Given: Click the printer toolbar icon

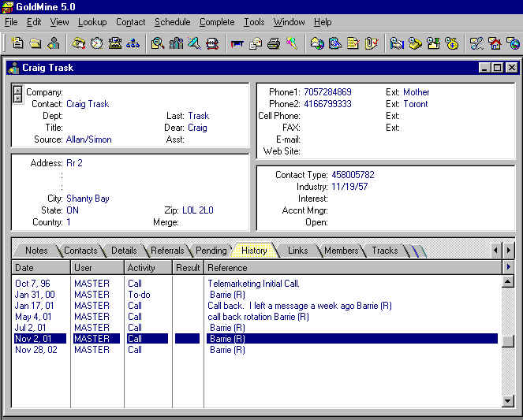Looking at the screenshot, I should click(274, 43).
